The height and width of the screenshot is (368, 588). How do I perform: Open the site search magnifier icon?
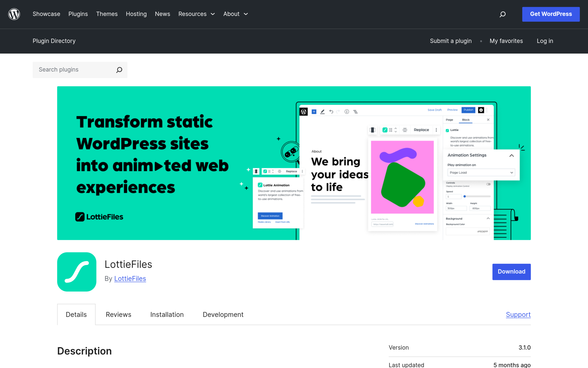(503, 14)
